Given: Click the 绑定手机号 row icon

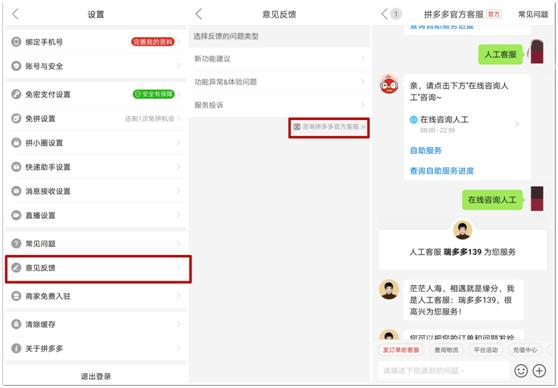Looking at the screenshot, I should pyautogui.click(x=16, y=42).
